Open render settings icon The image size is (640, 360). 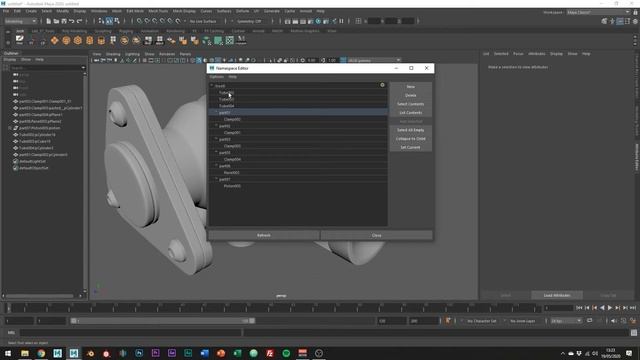pyautogui.click(x=311, y=21)
